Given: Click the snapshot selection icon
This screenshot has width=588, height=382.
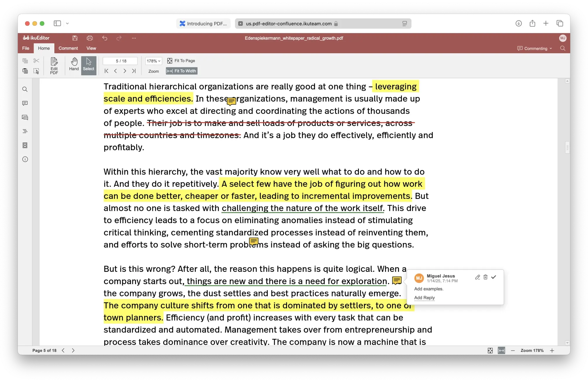Looking at the screenshot, I should click(x=36, y=71).
